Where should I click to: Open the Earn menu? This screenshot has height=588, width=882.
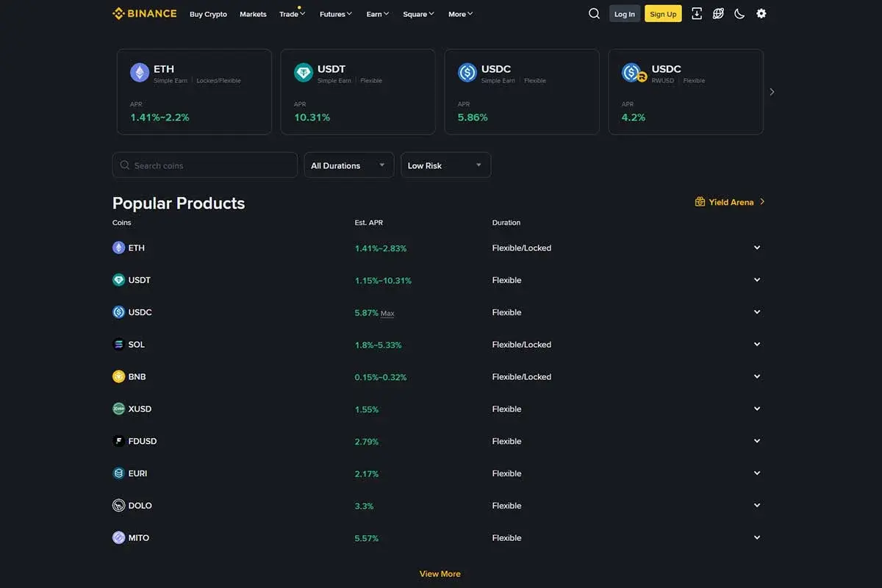click(x=378, y=14)
